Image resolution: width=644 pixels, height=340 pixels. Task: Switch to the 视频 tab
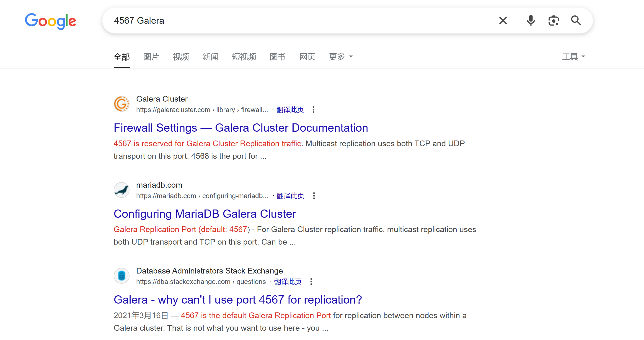(181, 57)
